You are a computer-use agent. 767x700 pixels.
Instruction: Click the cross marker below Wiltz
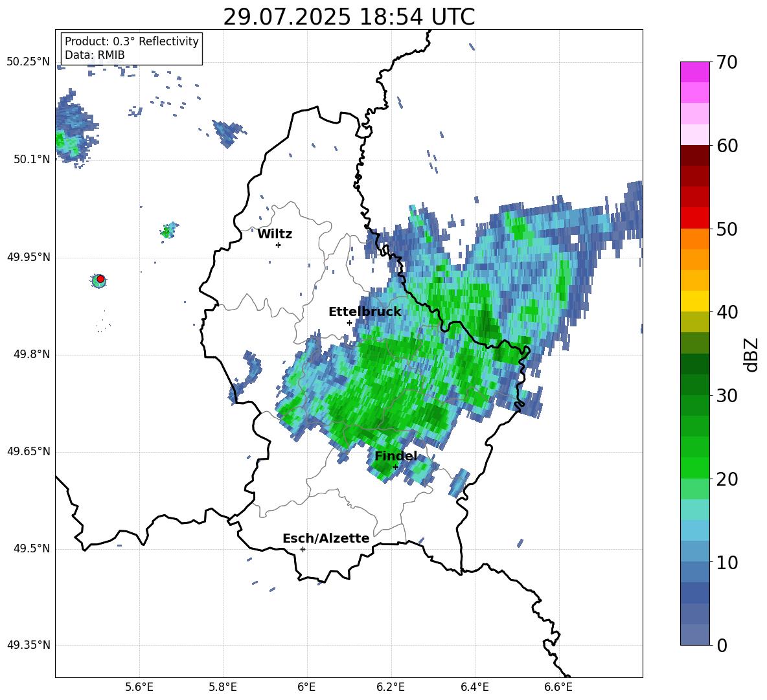[x=279, y=245]
